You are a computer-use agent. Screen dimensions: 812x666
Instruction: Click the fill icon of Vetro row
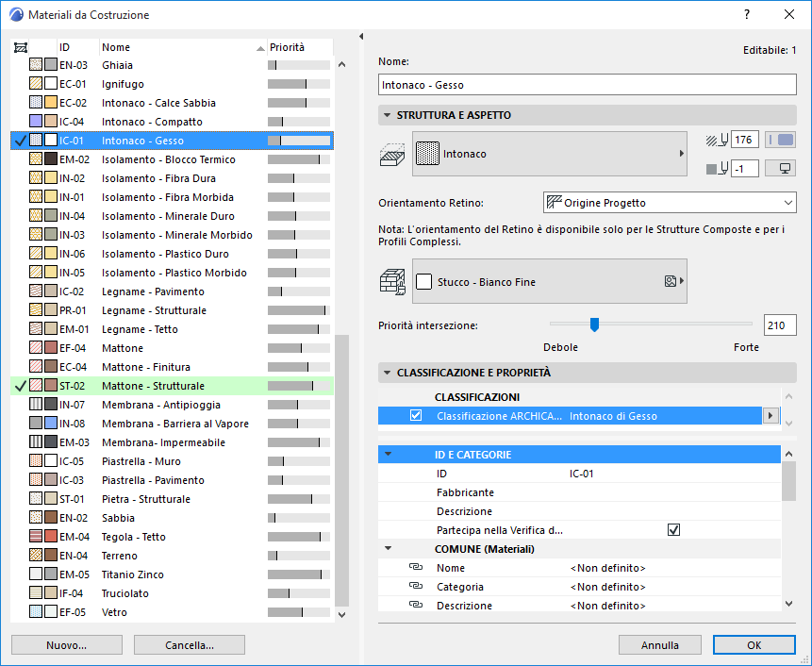[36, 611]
